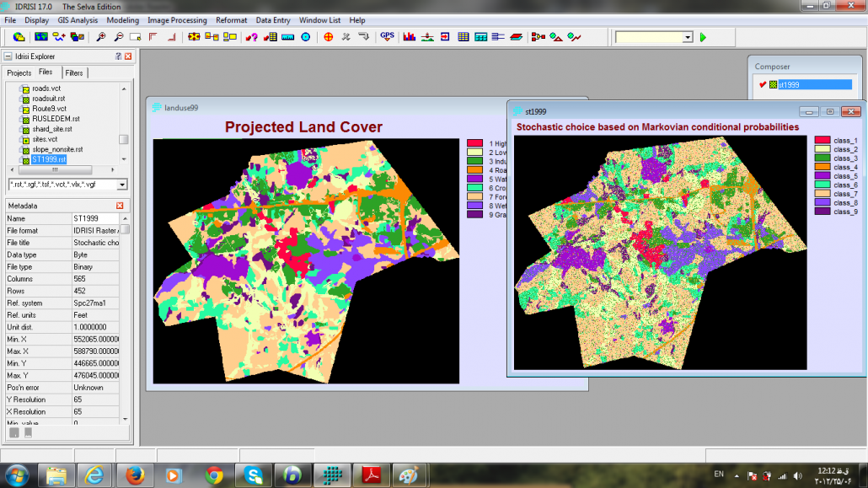Click the blue ruler measure toolbar icon

point(287,37)
